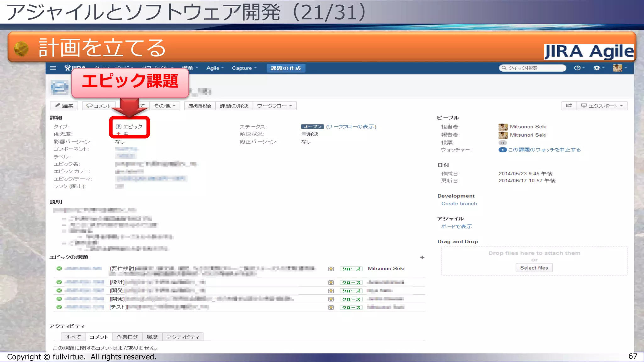Click the epic type icon in タイプ

[119, 127]
